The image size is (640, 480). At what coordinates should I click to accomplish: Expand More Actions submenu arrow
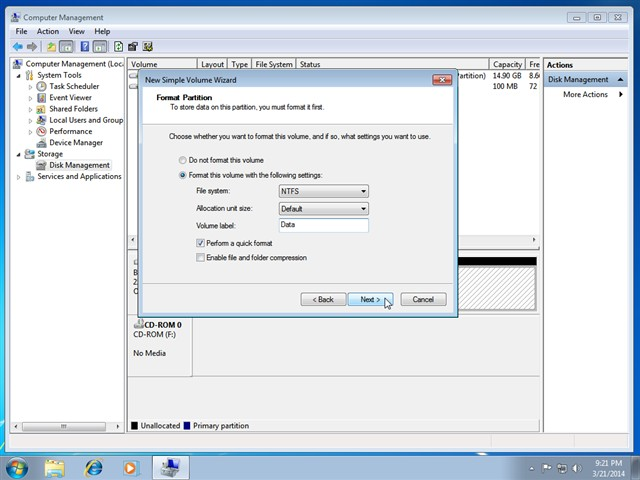pyautogui.click(x=621, y=95)
